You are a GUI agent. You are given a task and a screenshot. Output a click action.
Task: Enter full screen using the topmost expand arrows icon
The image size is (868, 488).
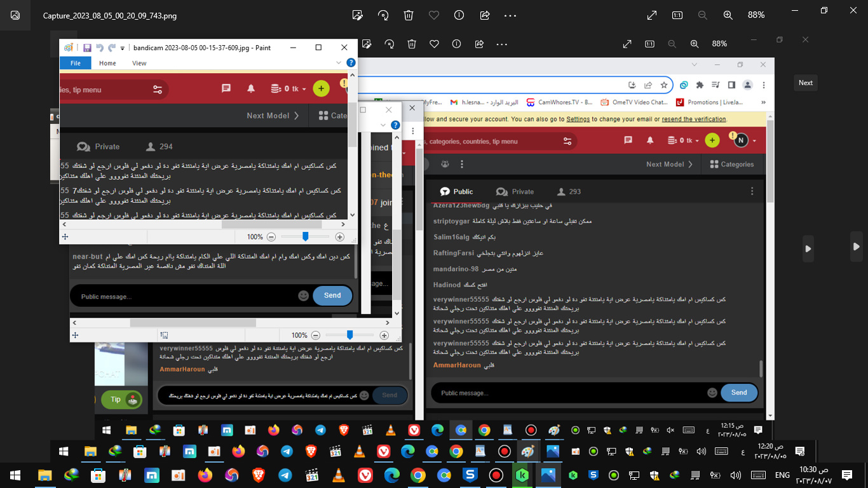pos(652,15)
